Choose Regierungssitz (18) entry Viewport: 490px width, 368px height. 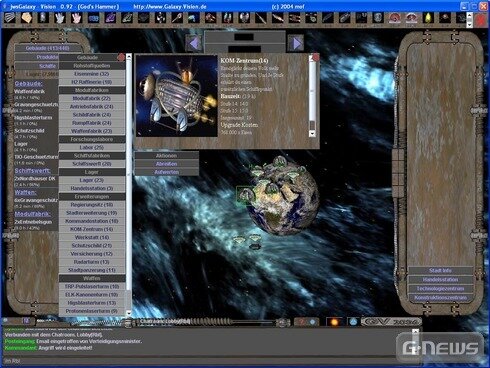(x=92, y=205)
